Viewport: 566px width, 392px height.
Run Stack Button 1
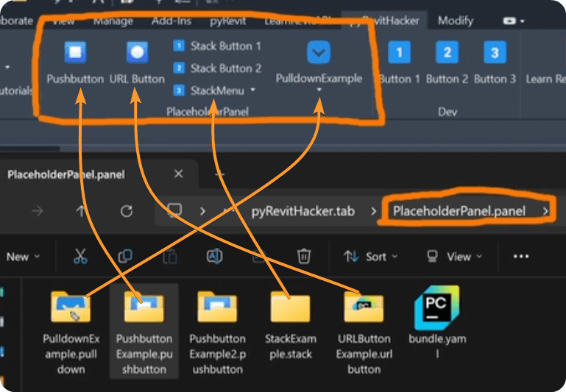[x=217, y=46]
